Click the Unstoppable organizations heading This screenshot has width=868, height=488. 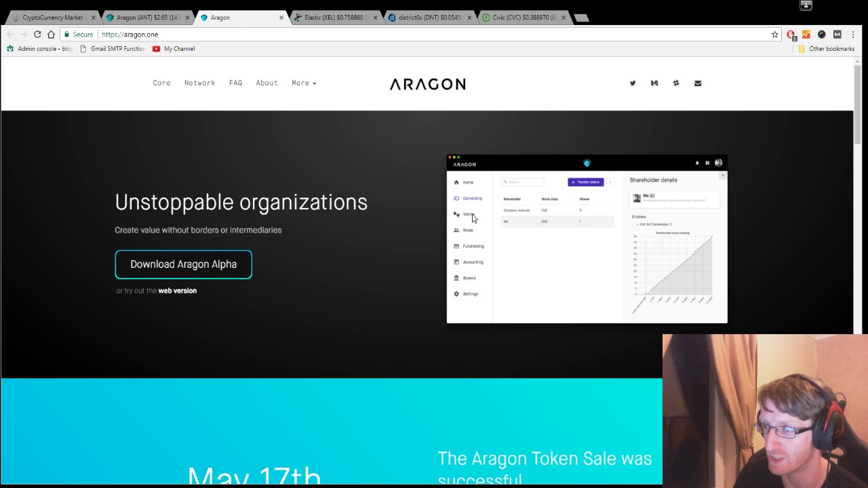tap(241, 202)
